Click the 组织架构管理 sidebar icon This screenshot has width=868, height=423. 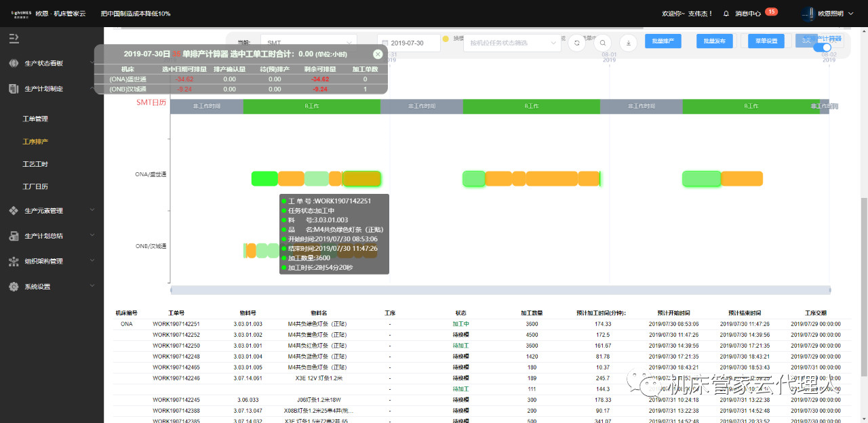(x=14, y=261)
